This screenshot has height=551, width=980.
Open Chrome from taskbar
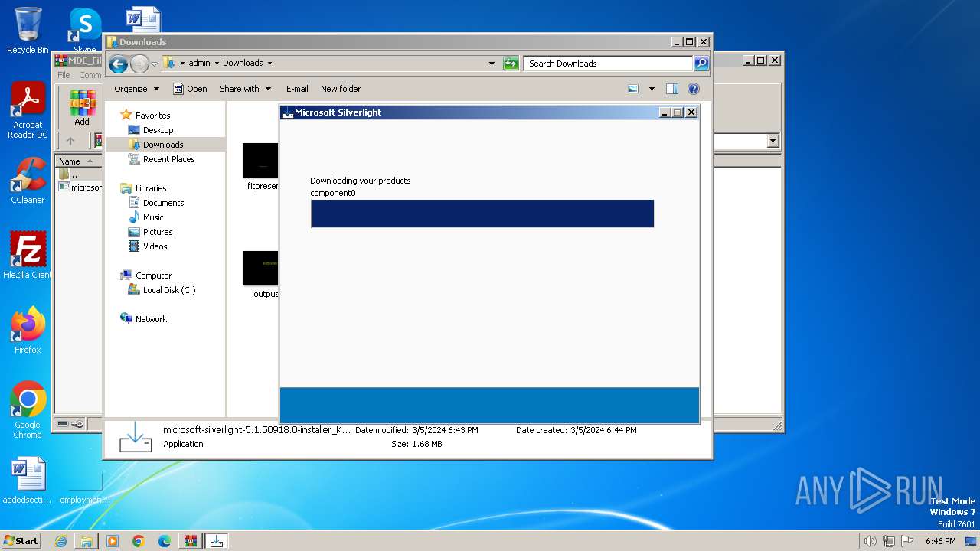point(139,541)
